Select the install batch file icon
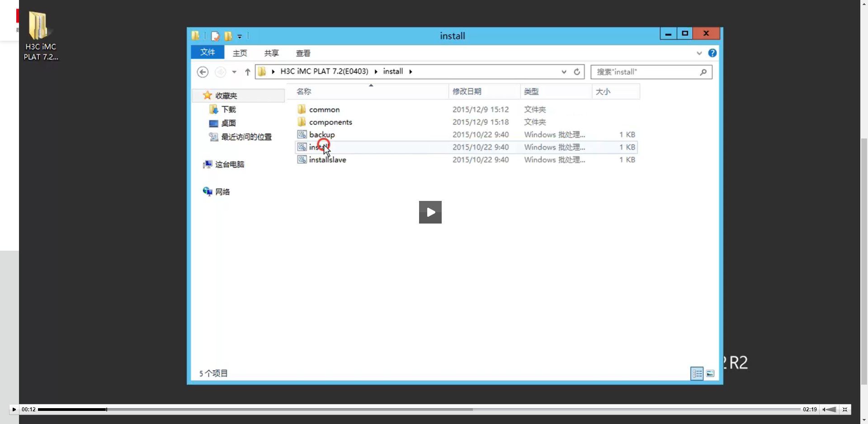The height and width of the screenshot is (424, 868). pos(302,147)
